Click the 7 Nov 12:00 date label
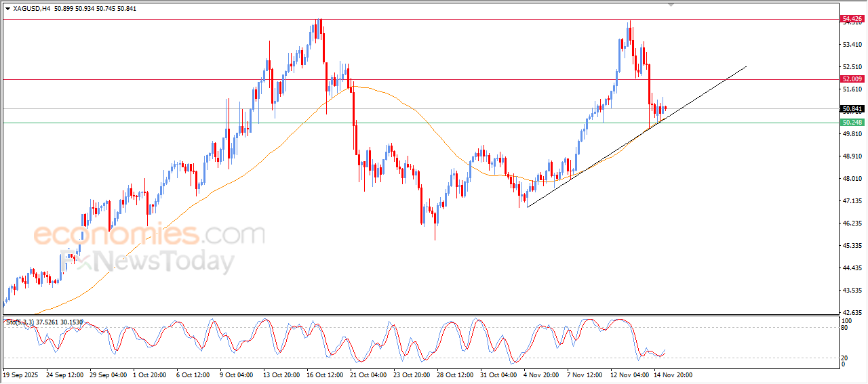Image resolution: width=868 pixels, height=384 pixels. click(x=585, y=375)
